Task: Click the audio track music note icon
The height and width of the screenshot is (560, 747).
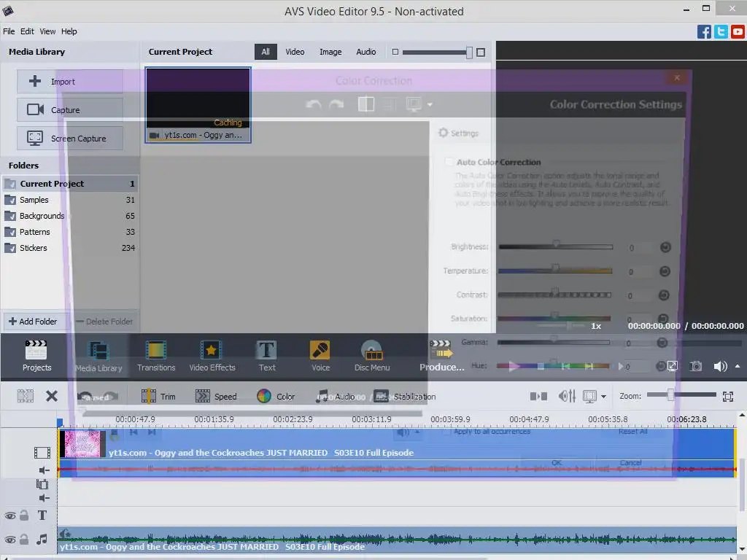Action: (x=42, y=539)
